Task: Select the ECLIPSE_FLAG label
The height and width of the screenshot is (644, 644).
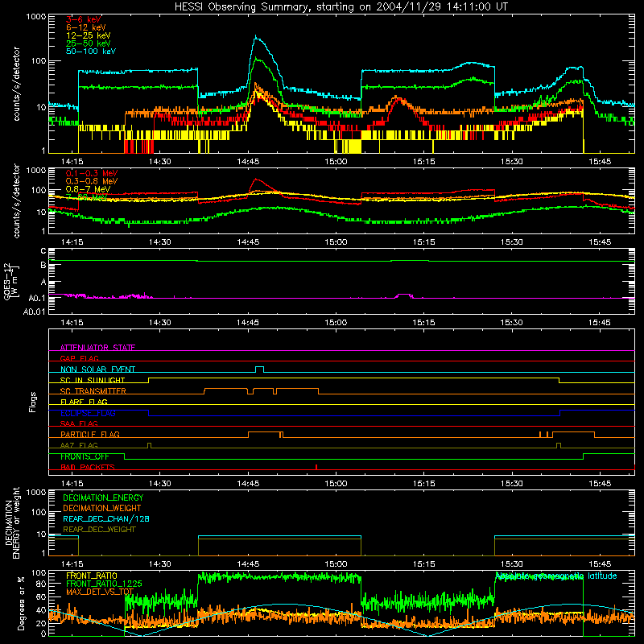Action: click(88, 413)
